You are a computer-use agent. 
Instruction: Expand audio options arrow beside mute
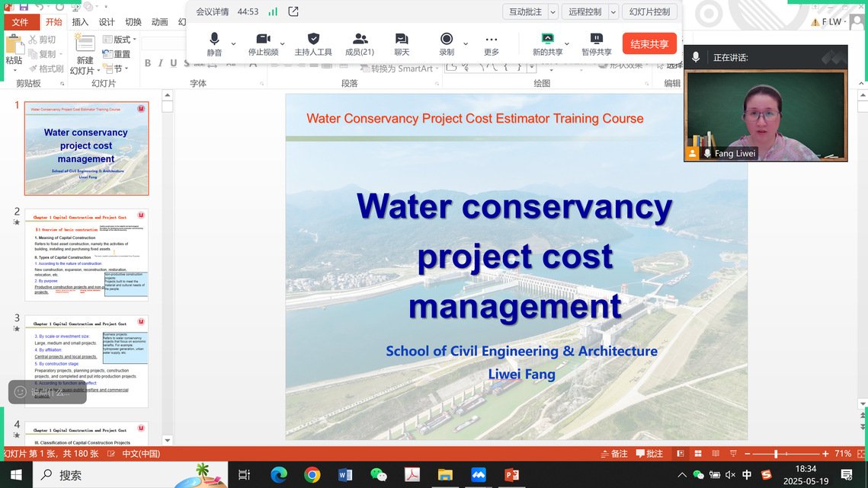point(234,43)
